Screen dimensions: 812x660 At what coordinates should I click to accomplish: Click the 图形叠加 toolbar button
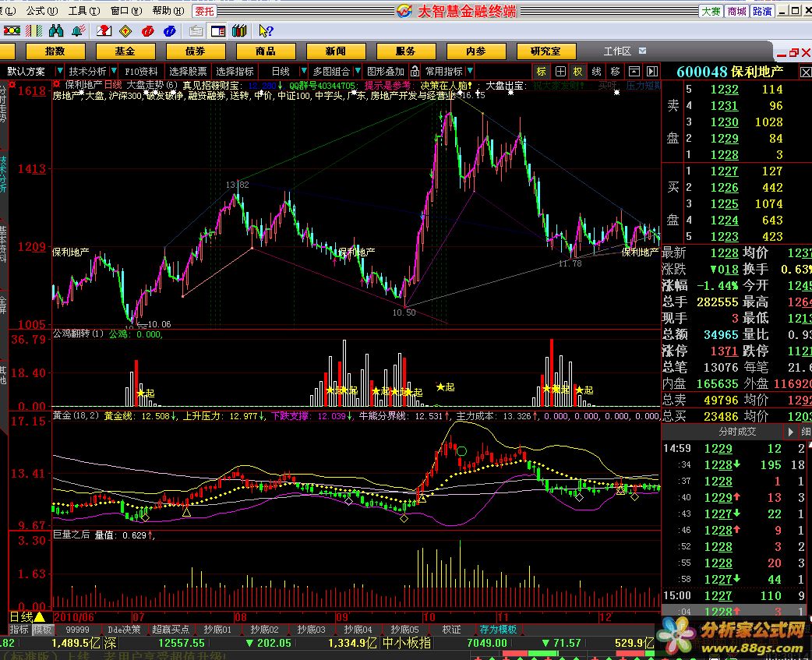pyautogui.click(x=385, y=71)
